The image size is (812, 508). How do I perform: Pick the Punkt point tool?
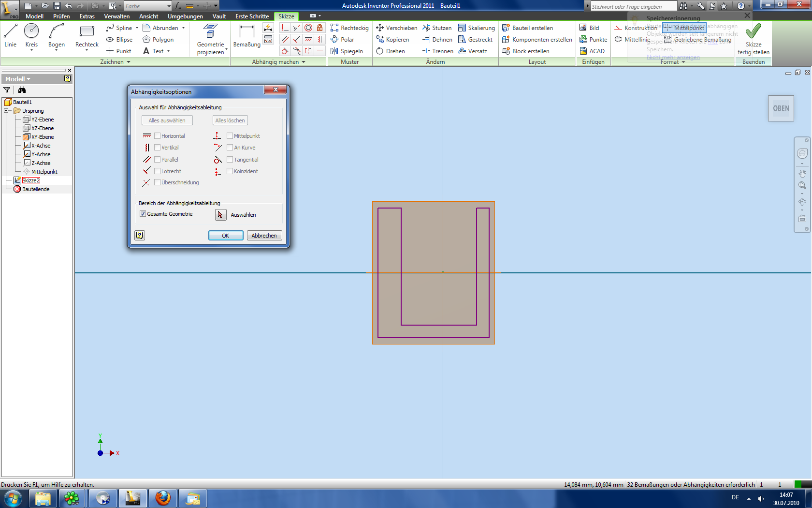(x=119, y=51)
